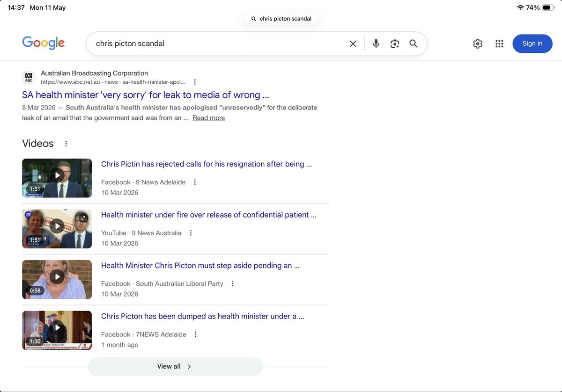Open the three-dot menu for ABC result
562x392 pixels.
click(195, 82)
